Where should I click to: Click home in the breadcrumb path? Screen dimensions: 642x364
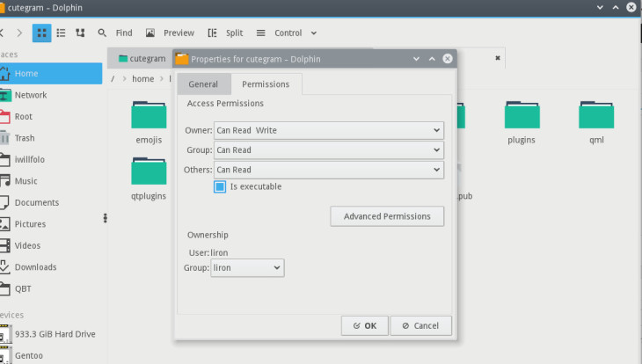coord(142,78)
